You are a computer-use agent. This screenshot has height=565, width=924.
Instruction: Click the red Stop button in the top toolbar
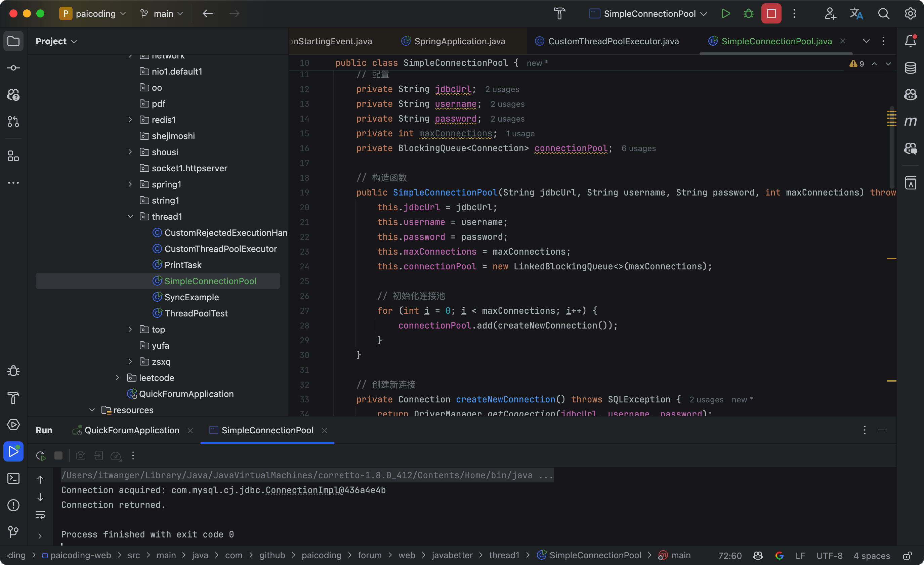tap(771, 14)
